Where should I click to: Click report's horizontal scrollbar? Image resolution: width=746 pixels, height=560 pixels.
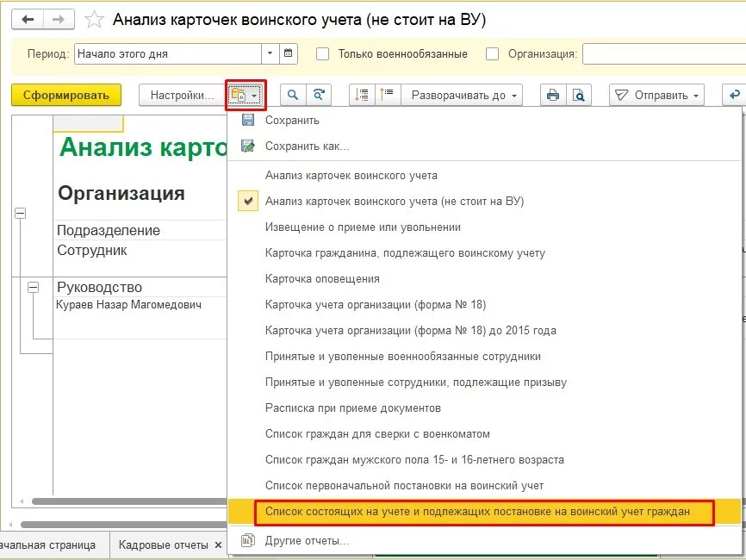(x=128, y=501)
